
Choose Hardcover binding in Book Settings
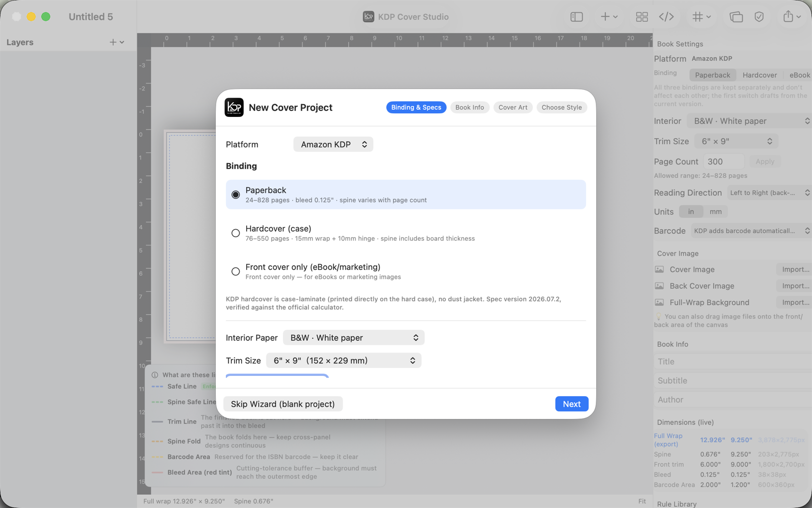pos(760,75)
